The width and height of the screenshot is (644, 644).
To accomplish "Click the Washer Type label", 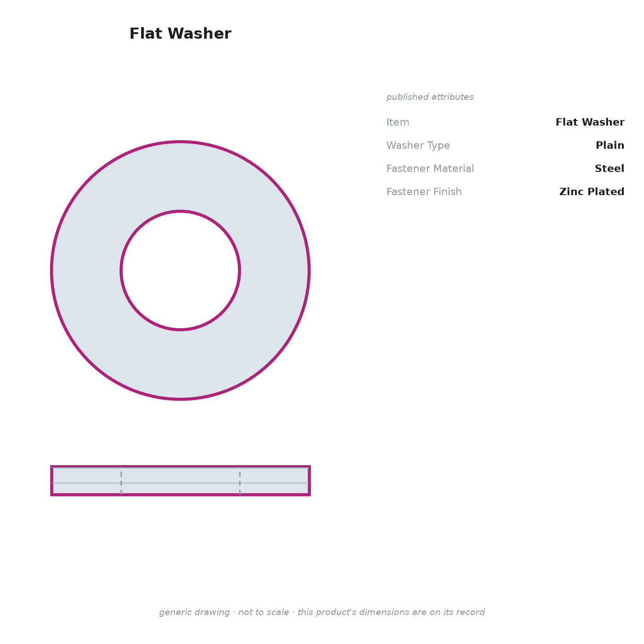I will click(418, 146).
